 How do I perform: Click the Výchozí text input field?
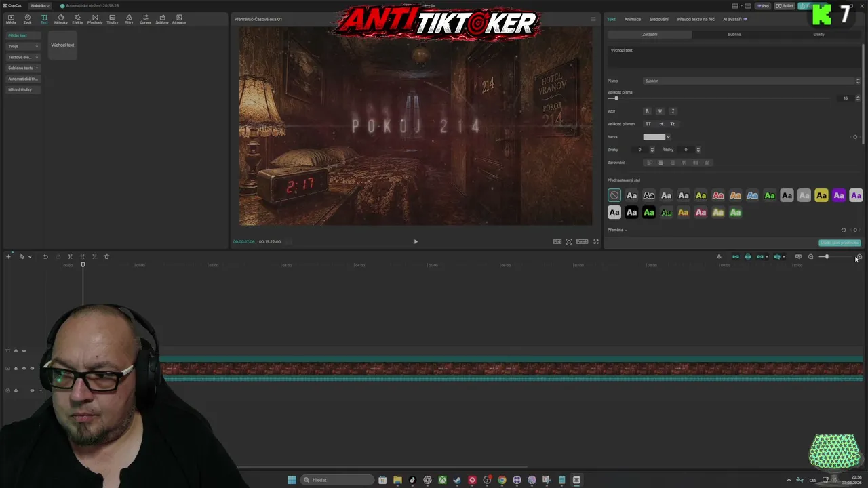point(734,57)
